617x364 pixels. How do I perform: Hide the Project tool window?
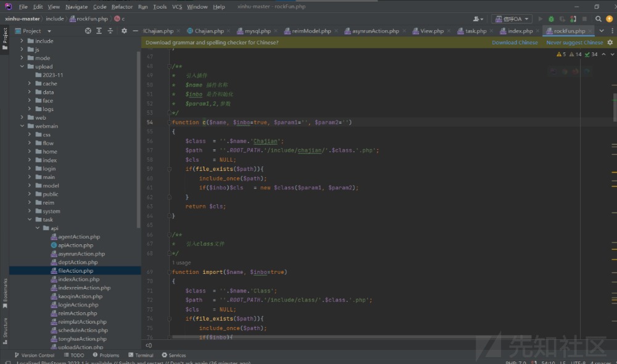(x=135, y=31)
